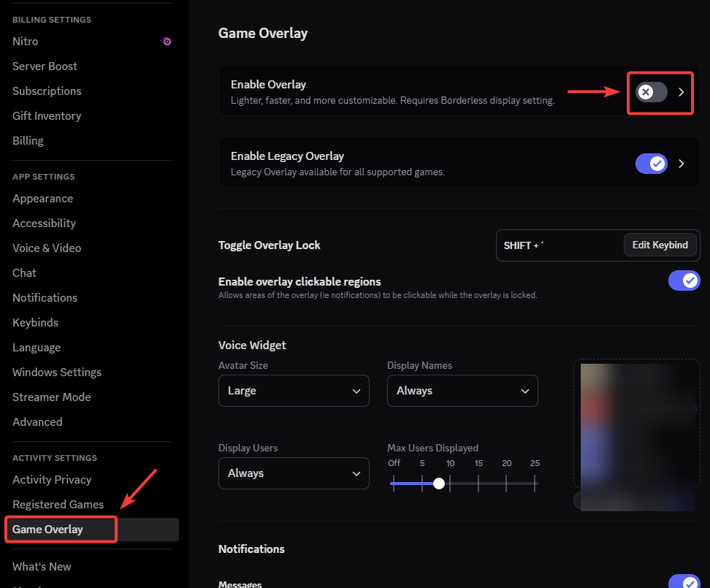Go to Appearance settings
The image size is (710, 588).
point(43,199)
